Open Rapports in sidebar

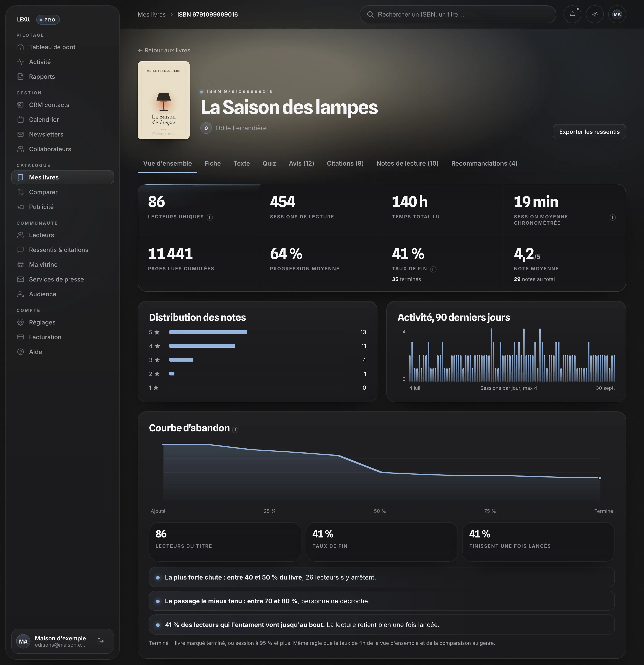point(62,77)
